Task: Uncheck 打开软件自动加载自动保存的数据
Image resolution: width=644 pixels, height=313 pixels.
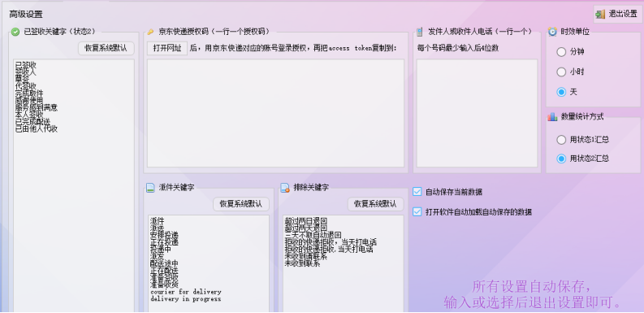Action: tap(417, 212)
